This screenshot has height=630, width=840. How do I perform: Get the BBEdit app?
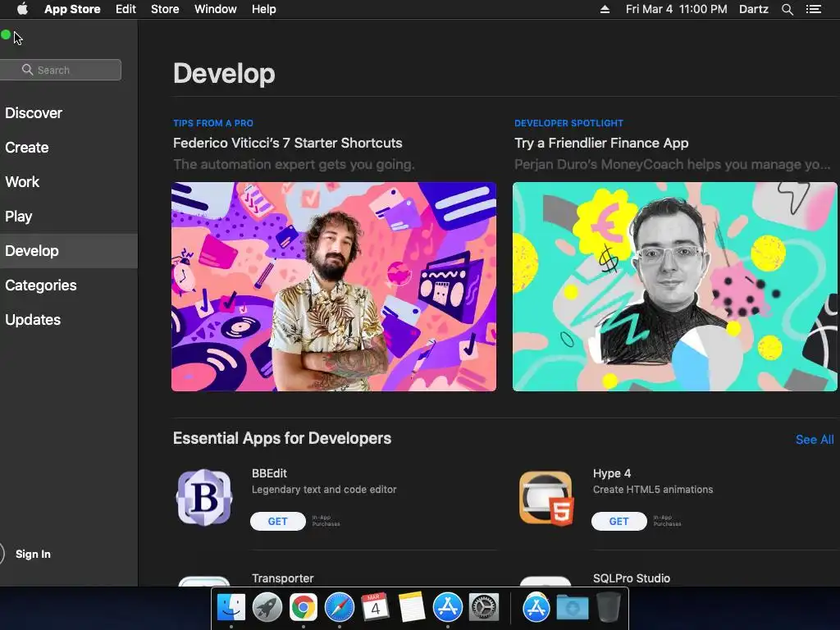(278, 521)
